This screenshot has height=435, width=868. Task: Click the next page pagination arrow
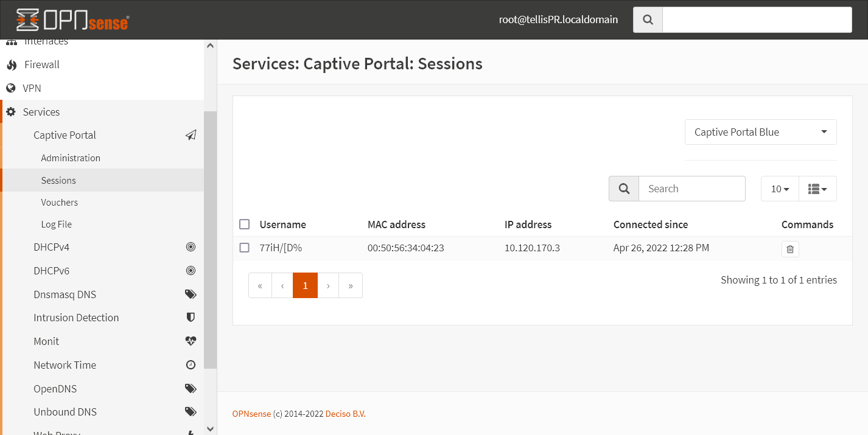(328, 285)
